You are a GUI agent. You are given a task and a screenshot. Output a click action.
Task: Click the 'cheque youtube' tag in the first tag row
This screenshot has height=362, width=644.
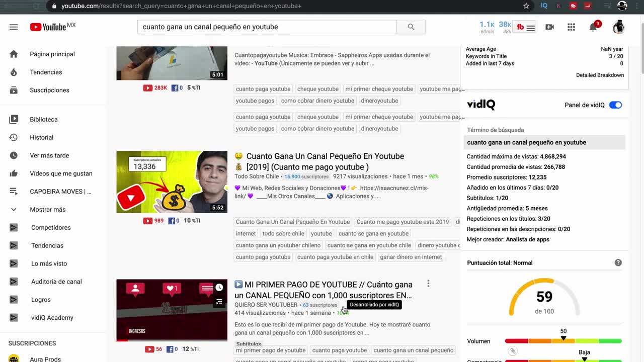tap(318, 89)
